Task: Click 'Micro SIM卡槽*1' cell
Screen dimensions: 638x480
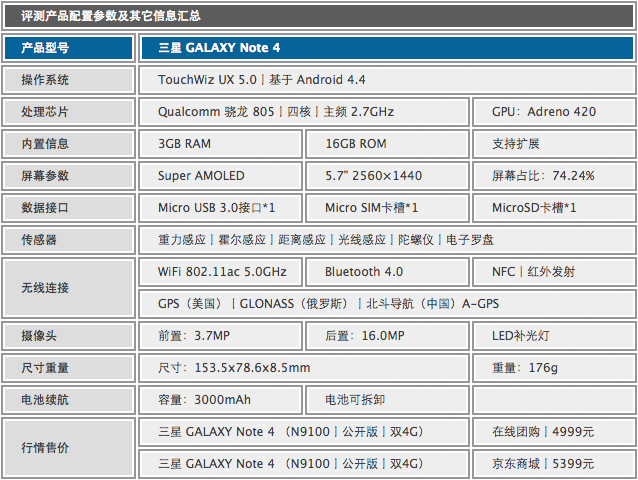Action: pyautogui.click(x=387, y=208)
